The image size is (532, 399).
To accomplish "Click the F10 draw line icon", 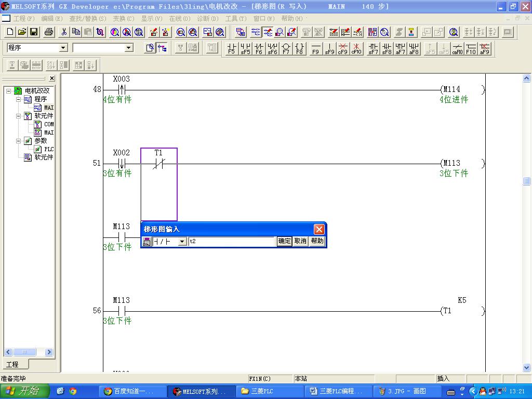I will [x=471, y=49].
